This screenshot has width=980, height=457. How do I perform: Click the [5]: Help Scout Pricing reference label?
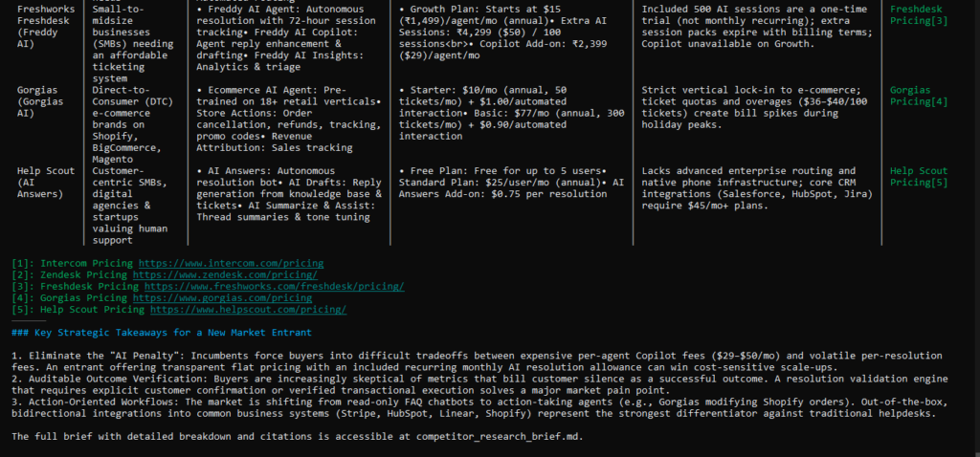tap(78, 310)
